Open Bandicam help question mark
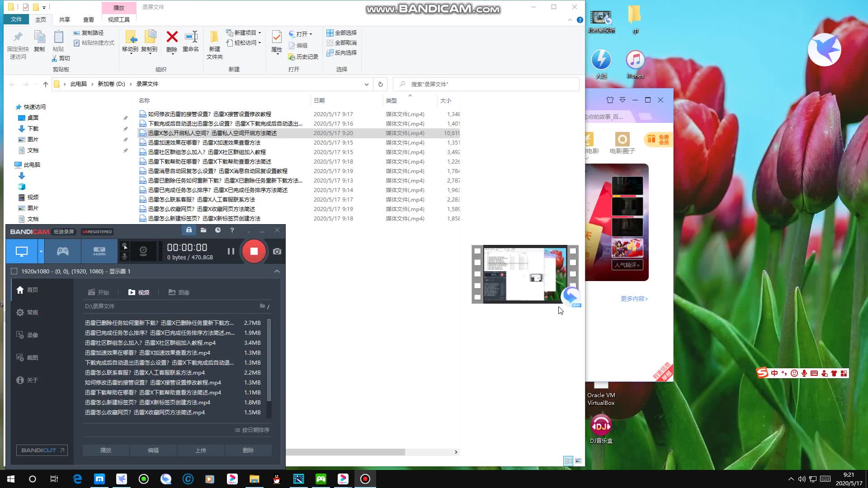868x488 pixels. [x=232, y=230]
